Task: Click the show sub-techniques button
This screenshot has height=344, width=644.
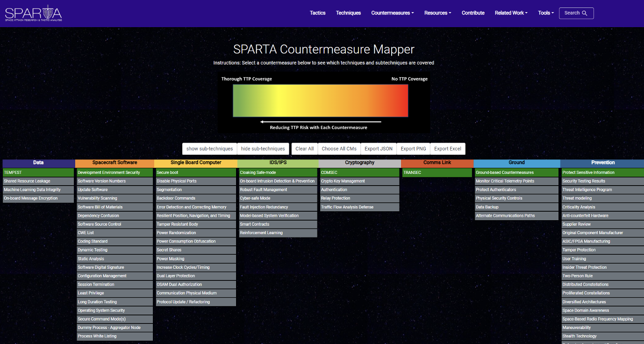Action: click(209, 149)
